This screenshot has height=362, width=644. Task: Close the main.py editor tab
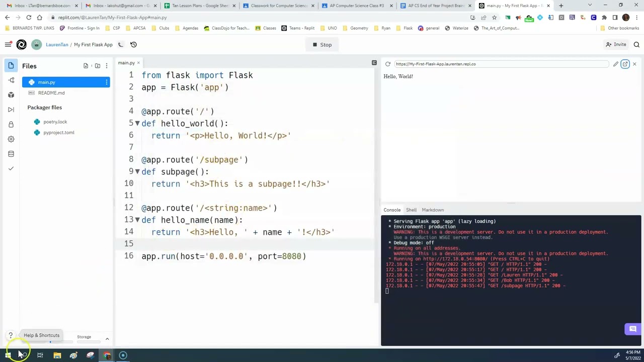click(138, 63)
